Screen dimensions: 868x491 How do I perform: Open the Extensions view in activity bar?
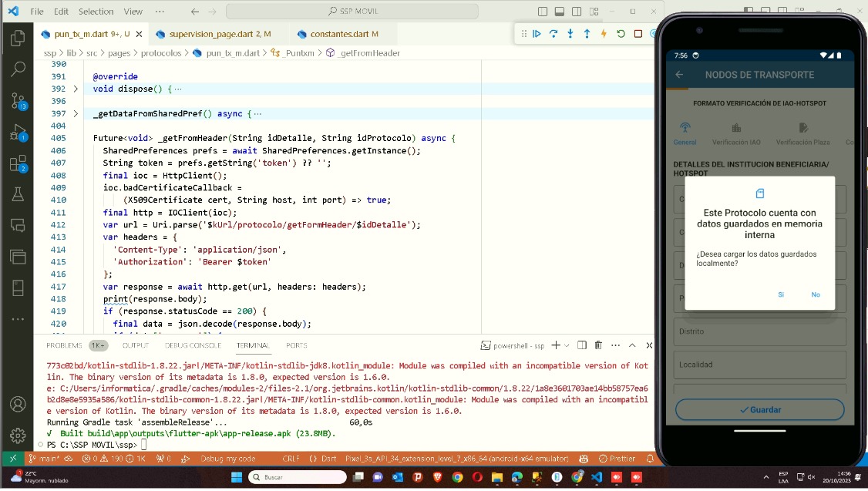pyautogui.click(x=17, y=163)
